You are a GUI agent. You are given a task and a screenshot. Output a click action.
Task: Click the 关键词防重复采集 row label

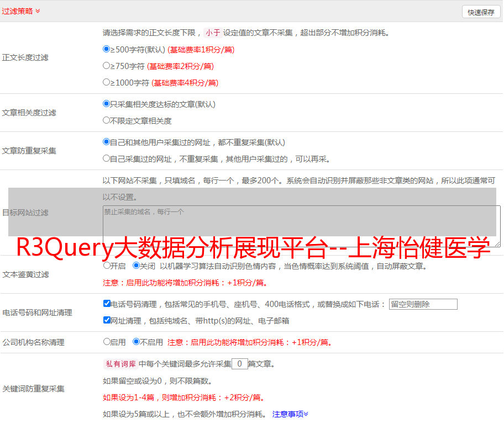pos(33,389)
